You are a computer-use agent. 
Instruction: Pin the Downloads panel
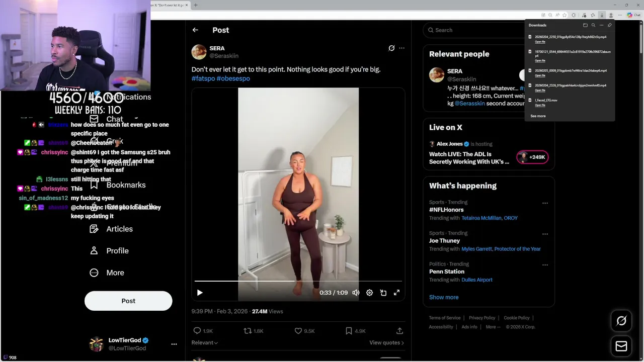click(609, 25)
